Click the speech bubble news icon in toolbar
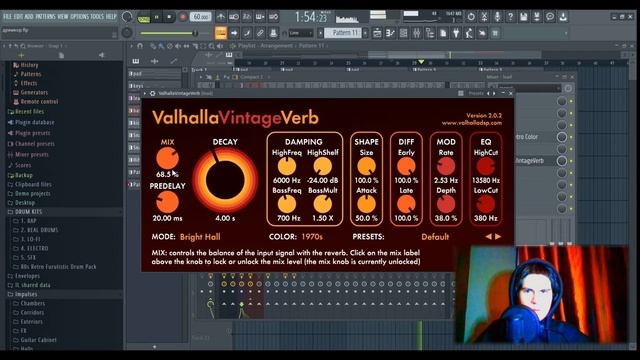This screenshot has height=360, width=640. point(550,17)
